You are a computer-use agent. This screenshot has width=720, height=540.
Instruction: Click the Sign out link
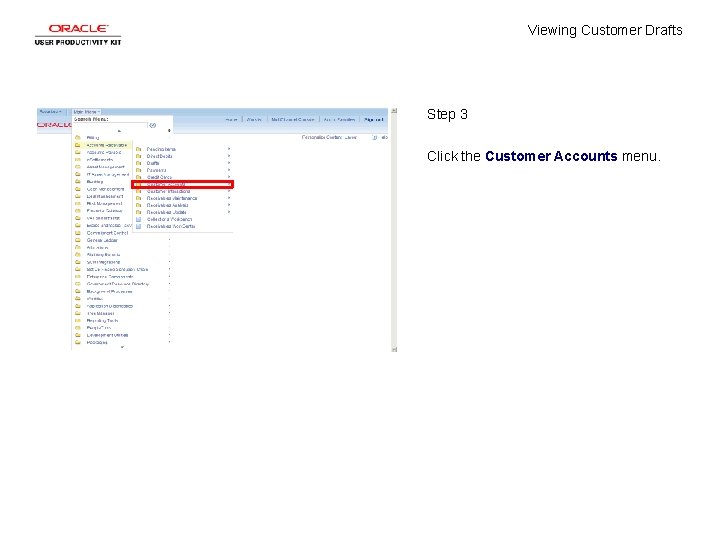coord(373,119)
